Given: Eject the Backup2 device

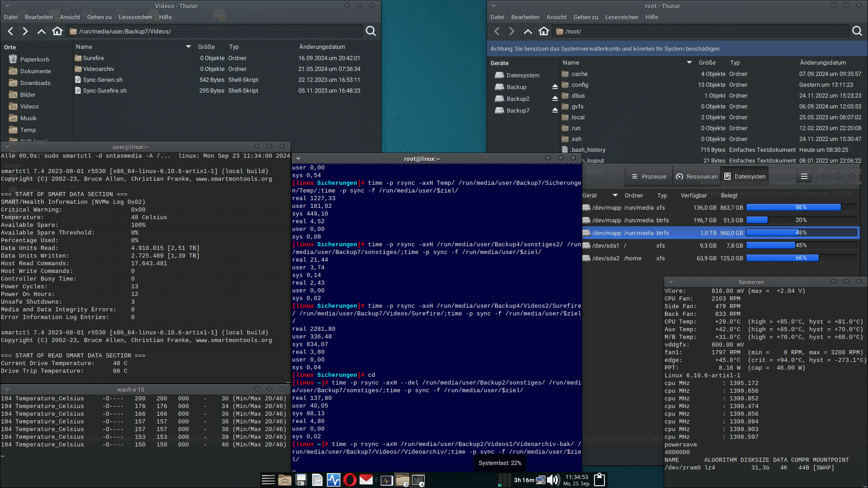Looking at the screenshot, I should [x=555, y=99].
